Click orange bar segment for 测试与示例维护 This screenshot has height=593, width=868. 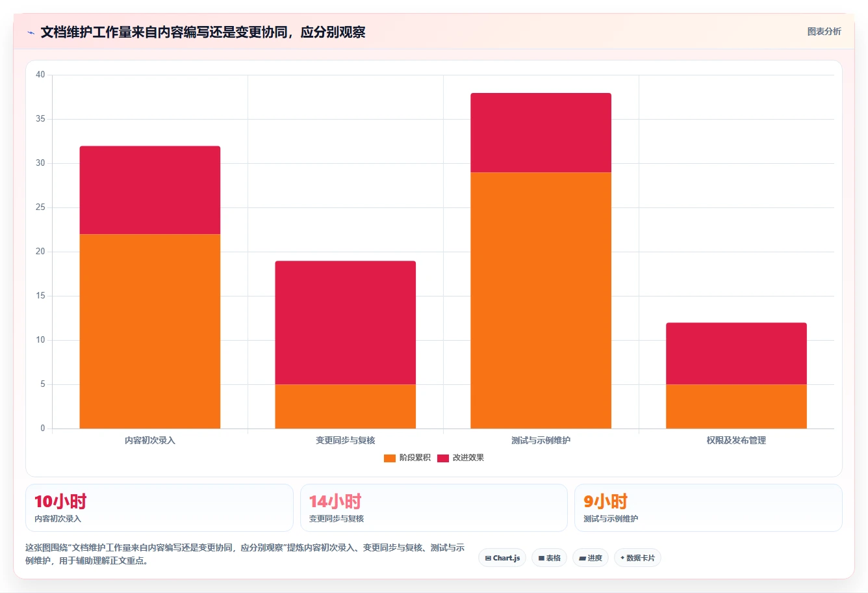(x=541, y=300)
